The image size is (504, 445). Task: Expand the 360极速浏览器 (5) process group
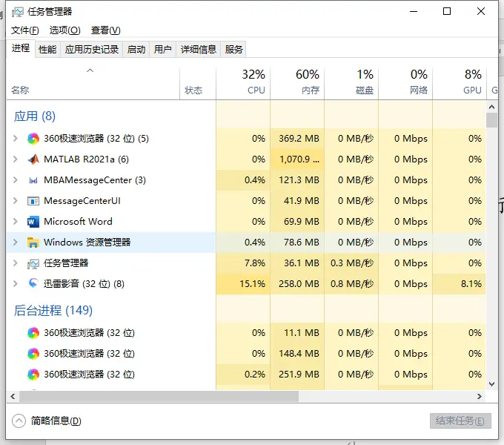tap(15, 139)
